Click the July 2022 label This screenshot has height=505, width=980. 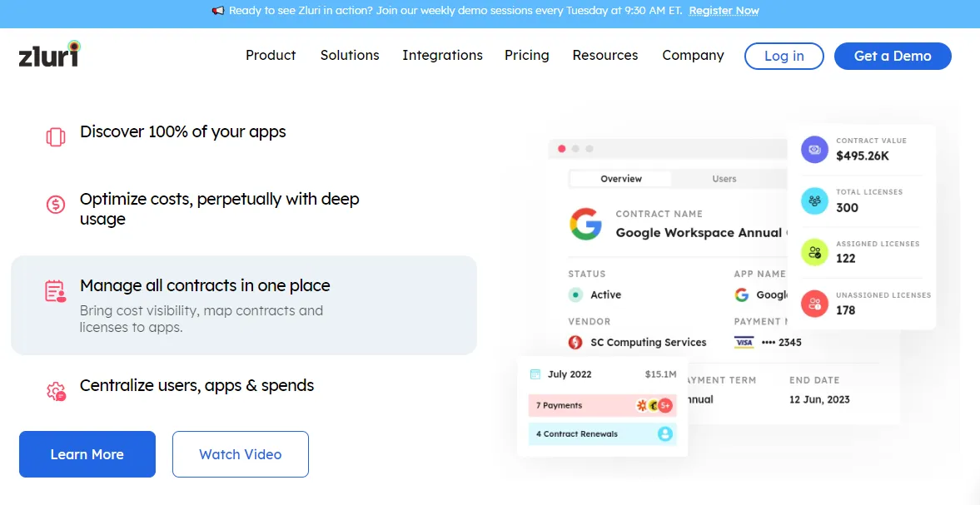coord(570,374)
